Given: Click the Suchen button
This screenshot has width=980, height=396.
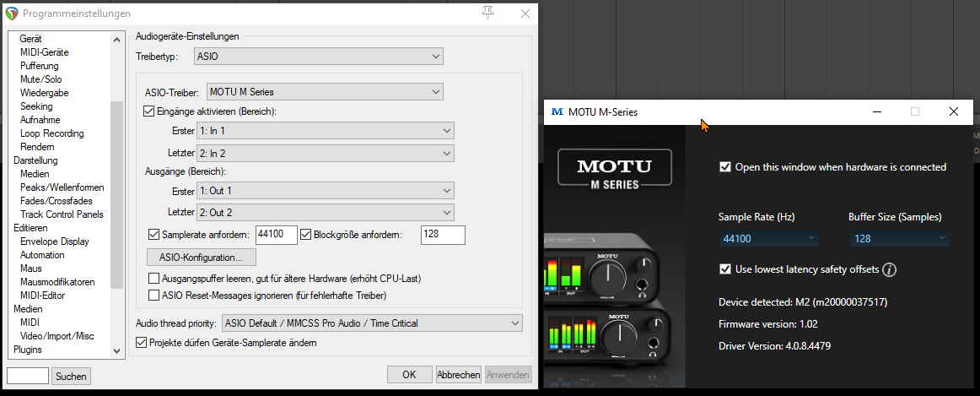Looking at the screenshot, I should (71, 376).
